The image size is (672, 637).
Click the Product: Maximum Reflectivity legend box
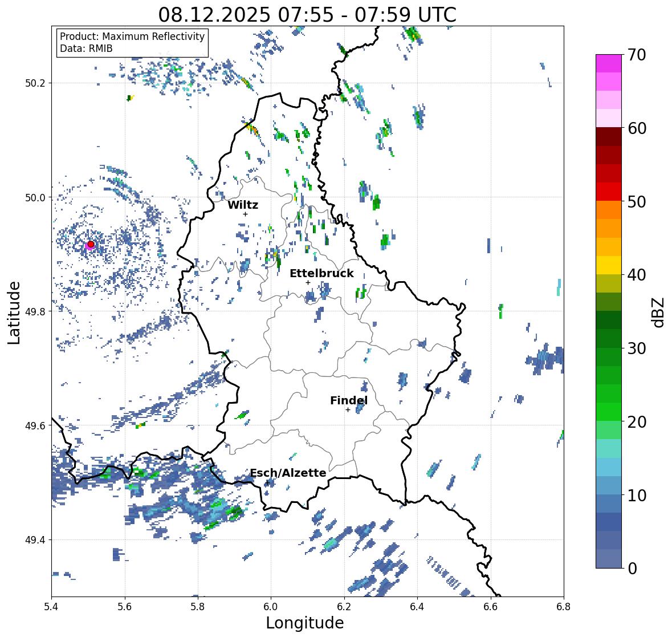[x=132, y=42]
